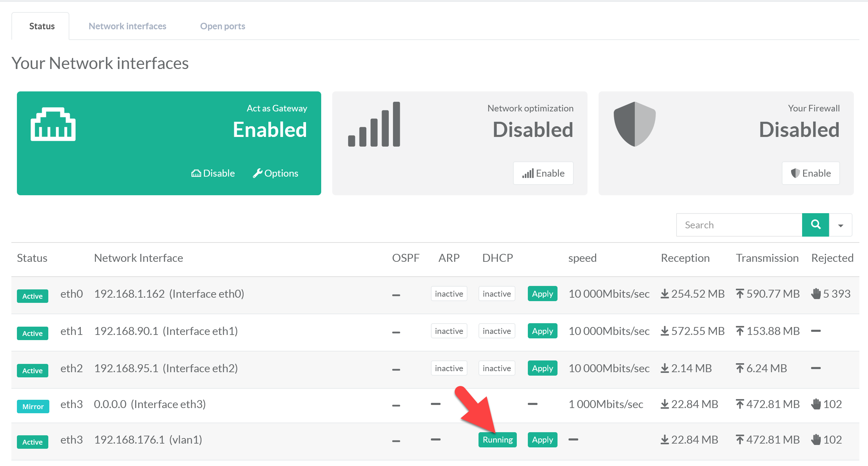Viewport: 868px width, 466px height.
Task: Click the Ethernet port gateway icon
Action: pyautogui.click(x=53, y=125)
